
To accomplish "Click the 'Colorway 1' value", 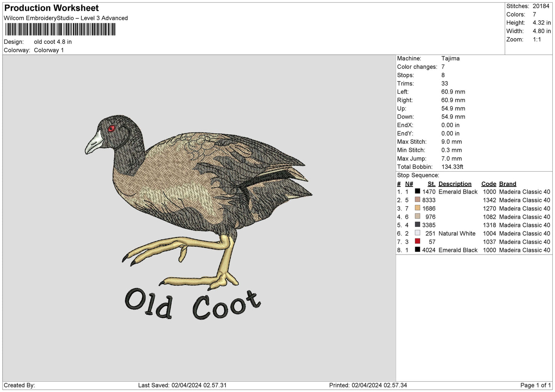I will coord(49,50).
